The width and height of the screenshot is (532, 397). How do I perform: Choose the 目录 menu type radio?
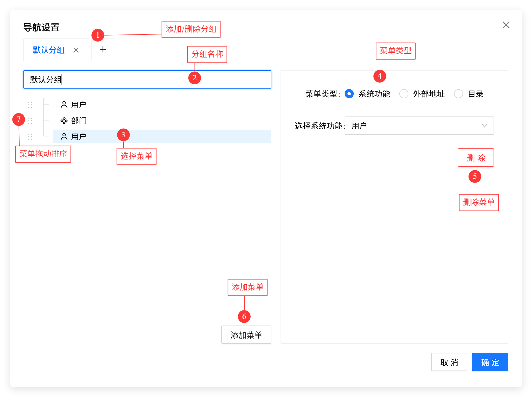(x=459, y=94)
